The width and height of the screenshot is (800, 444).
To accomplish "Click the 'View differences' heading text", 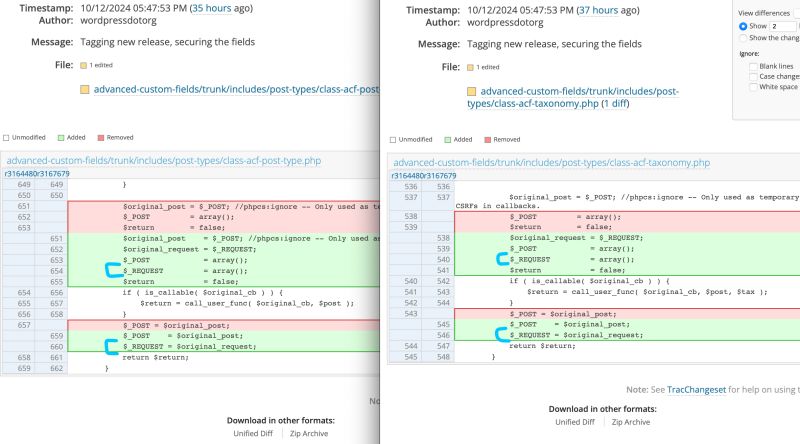I will 764,13.
